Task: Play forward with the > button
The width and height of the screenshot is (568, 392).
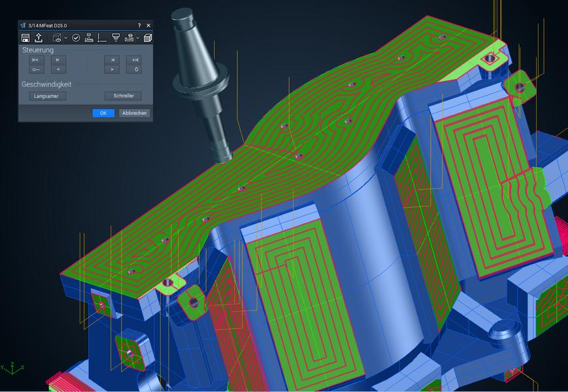Action: coord(112,69)
